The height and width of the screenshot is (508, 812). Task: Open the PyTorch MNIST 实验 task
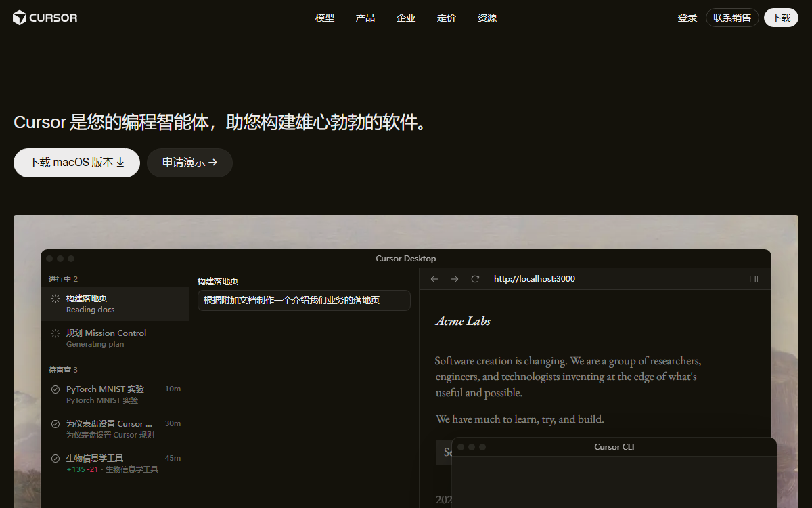[x=115, y=394]
